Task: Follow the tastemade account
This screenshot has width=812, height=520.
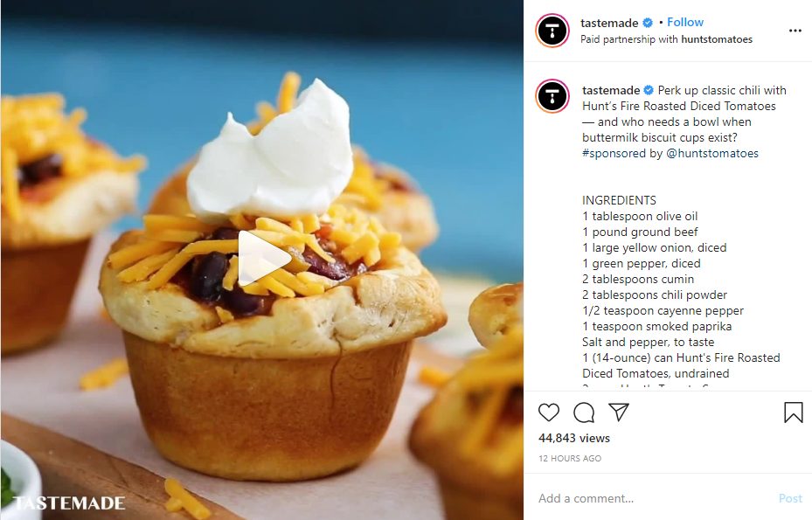Action: click(684, 22)
